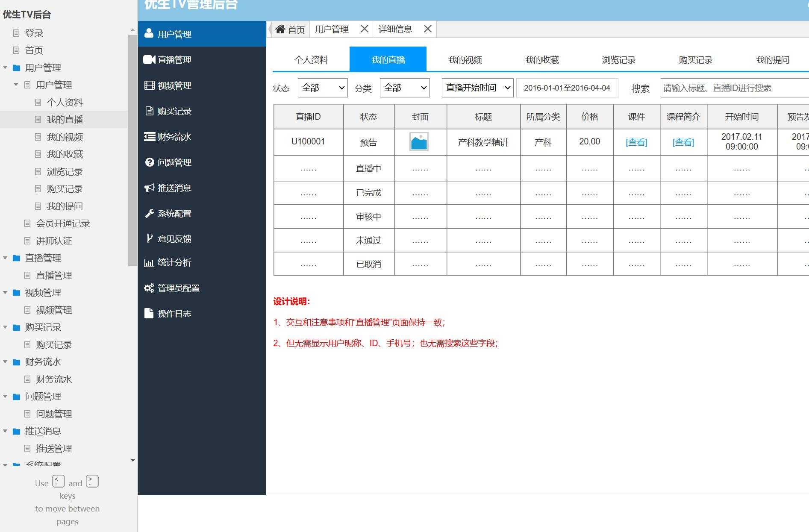Click the 推送消息 megaphone icon
Image resolution: width=809 pixels, height=532 pixels.
149,188
